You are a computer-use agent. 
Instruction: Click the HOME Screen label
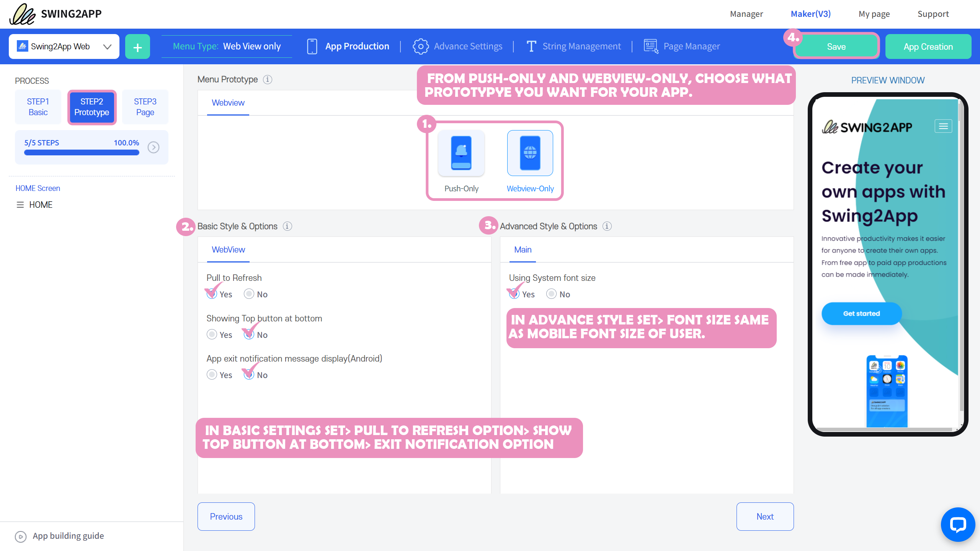click(x=38, y=188)
